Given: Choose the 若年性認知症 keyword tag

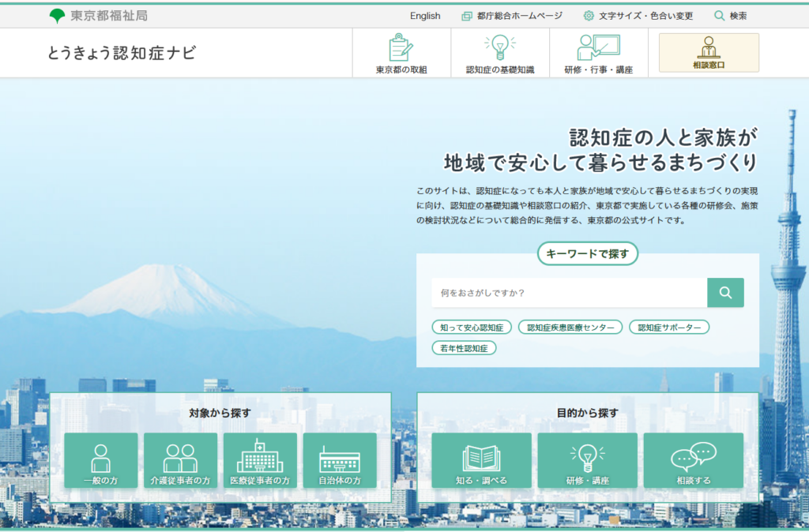Looking at the screenshot, I should [464, 348].
